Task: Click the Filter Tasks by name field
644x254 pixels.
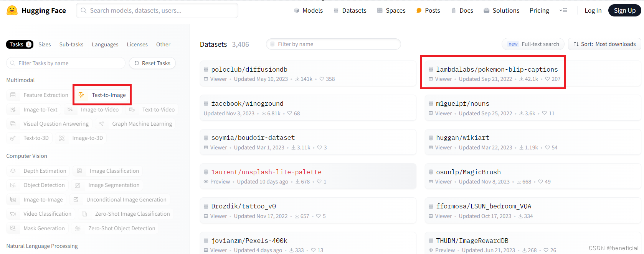Action: (x=66, y=63)
